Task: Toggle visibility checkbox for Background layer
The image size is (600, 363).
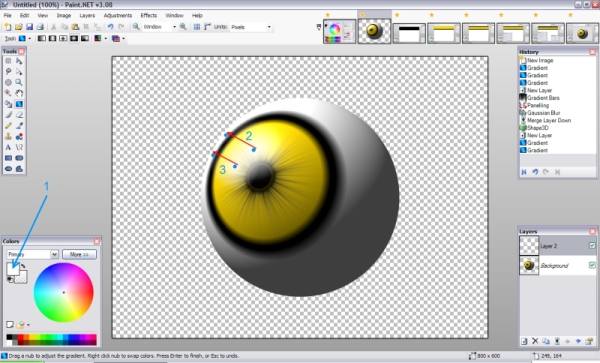Action: point(592,265)
